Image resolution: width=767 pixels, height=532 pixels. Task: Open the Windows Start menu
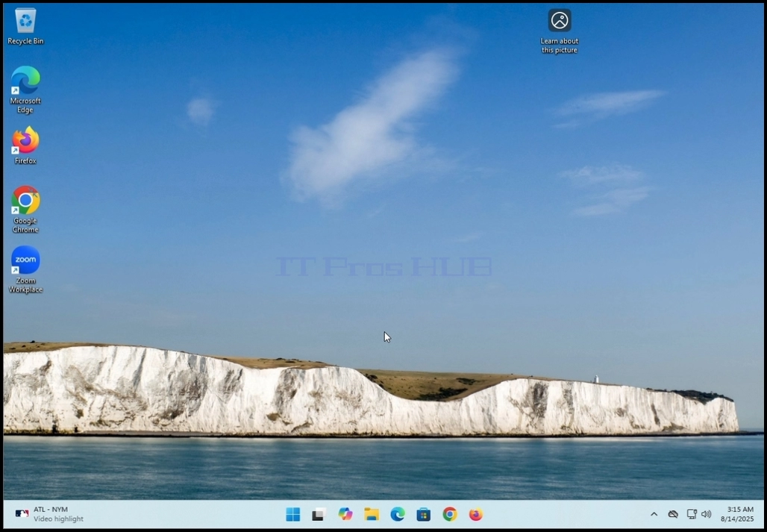pos(293,514)
